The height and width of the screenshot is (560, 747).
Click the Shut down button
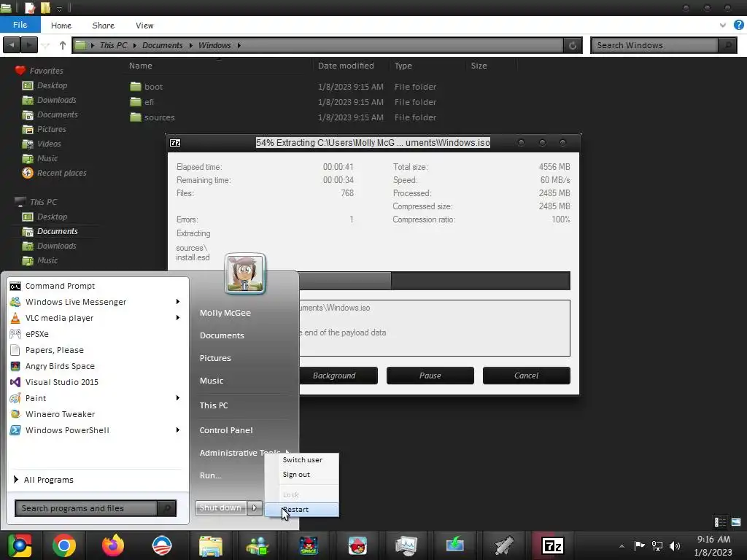point(220,507)
